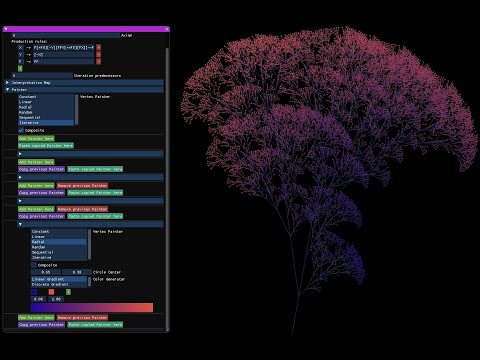Click the upper Vertex Painter list scrollbar
This screenshot has height=360, width=480.
(x=77, y=110)
